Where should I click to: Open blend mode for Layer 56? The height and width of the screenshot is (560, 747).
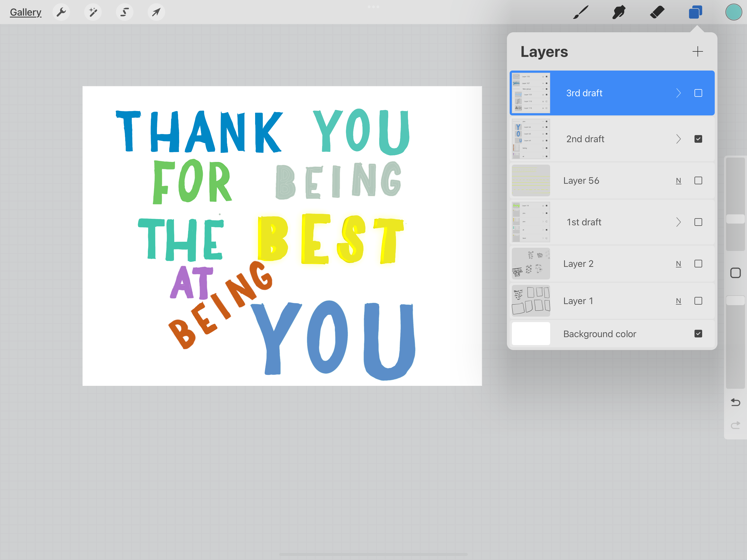coord(678,181)
